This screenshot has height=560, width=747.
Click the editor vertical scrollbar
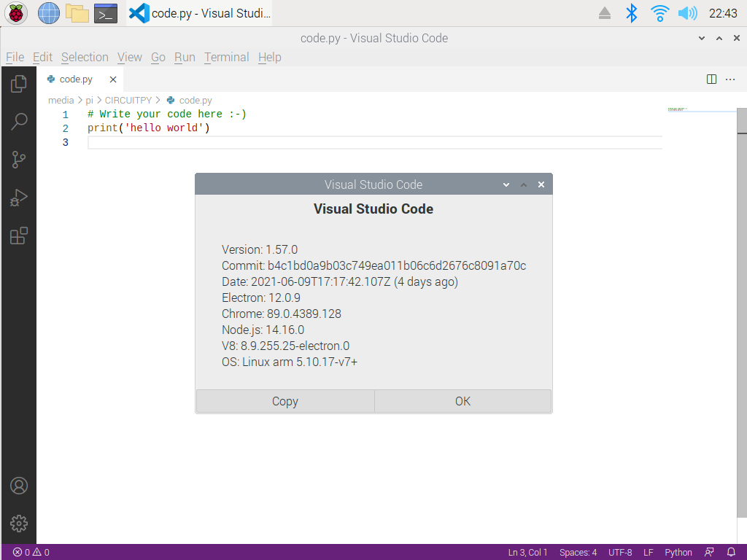pos(742,312)
